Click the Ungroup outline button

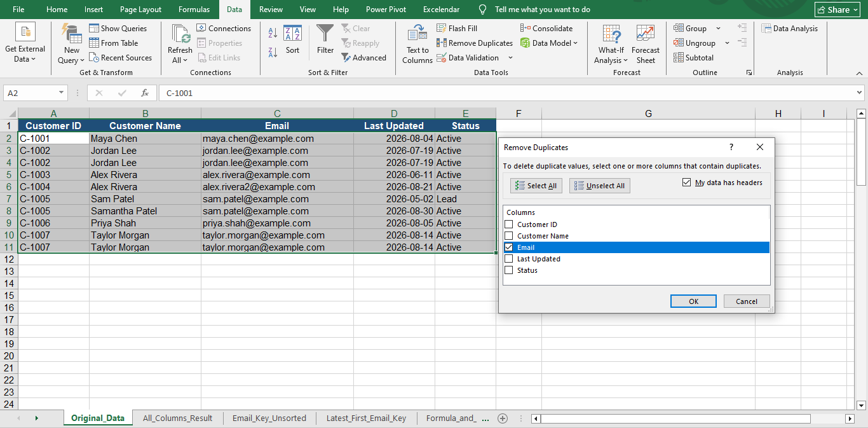tap(695, 43)
